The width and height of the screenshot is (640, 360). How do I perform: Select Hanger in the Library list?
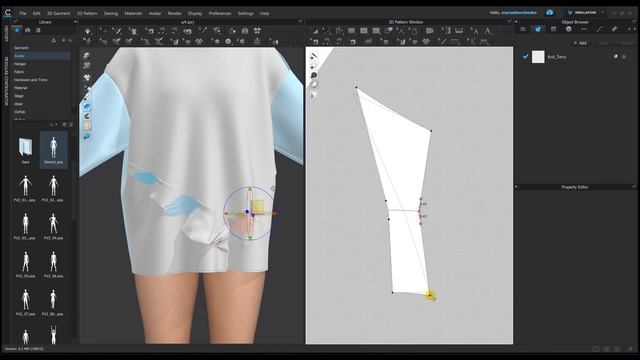coord(20,64)
